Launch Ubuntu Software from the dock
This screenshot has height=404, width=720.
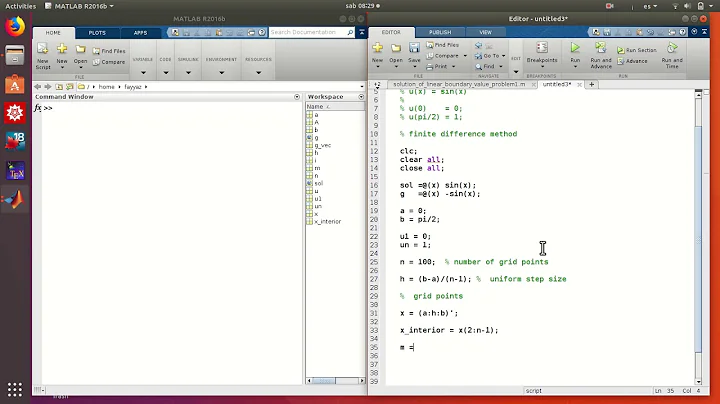click(15, 84)
